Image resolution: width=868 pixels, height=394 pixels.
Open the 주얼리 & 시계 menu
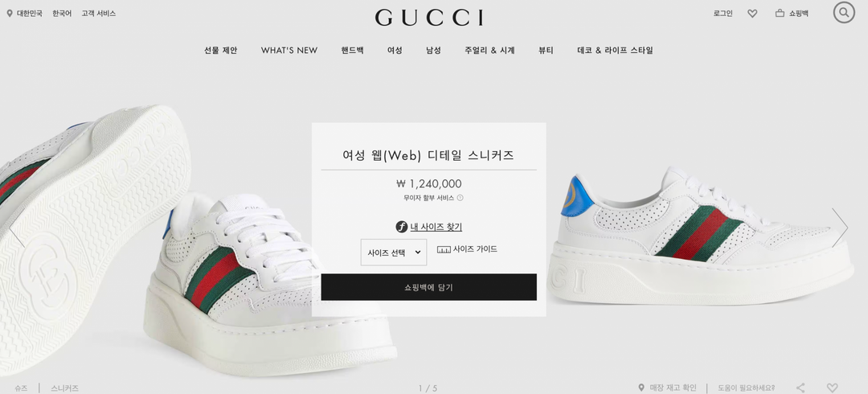coord(489,51)
